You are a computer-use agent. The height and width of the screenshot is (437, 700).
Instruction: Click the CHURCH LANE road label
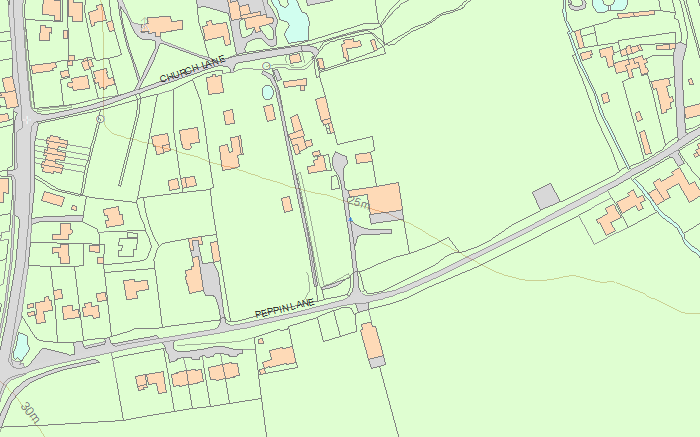[x=192, y=69]
